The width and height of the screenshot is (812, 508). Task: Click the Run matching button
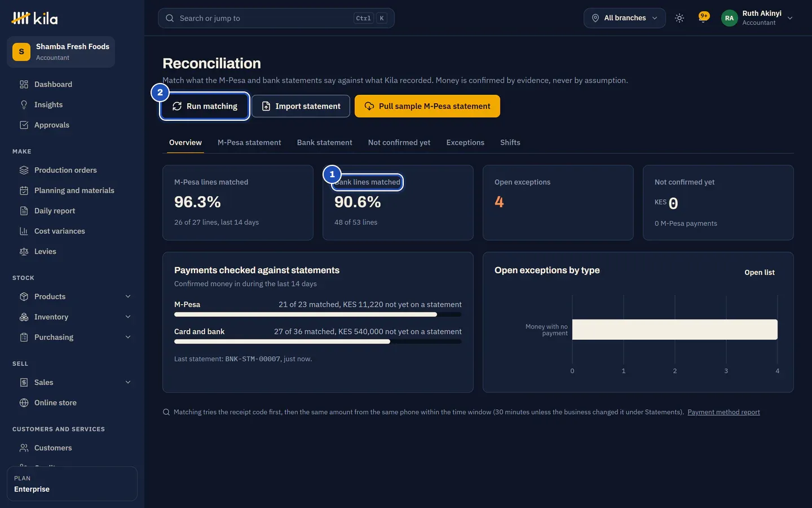point(205,106)
